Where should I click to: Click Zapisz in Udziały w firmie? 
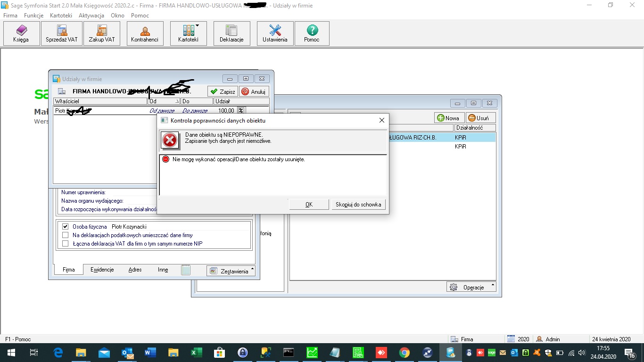point(223,91)
